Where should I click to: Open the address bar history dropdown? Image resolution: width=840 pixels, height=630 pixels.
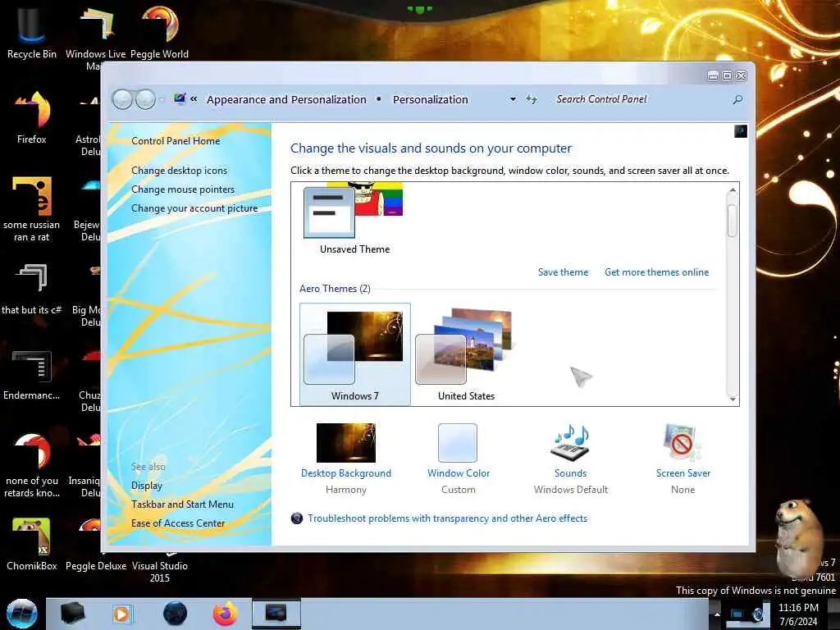[x=513, y=99]
